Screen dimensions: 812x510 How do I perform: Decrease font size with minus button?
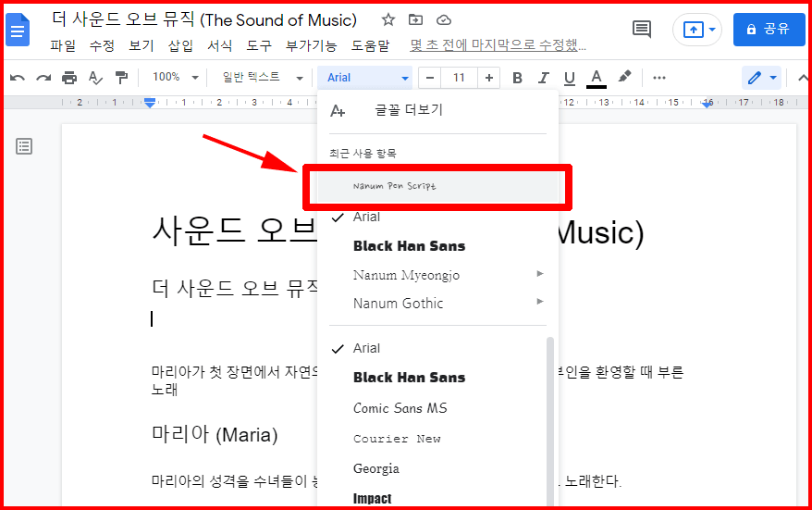[430, 78]
